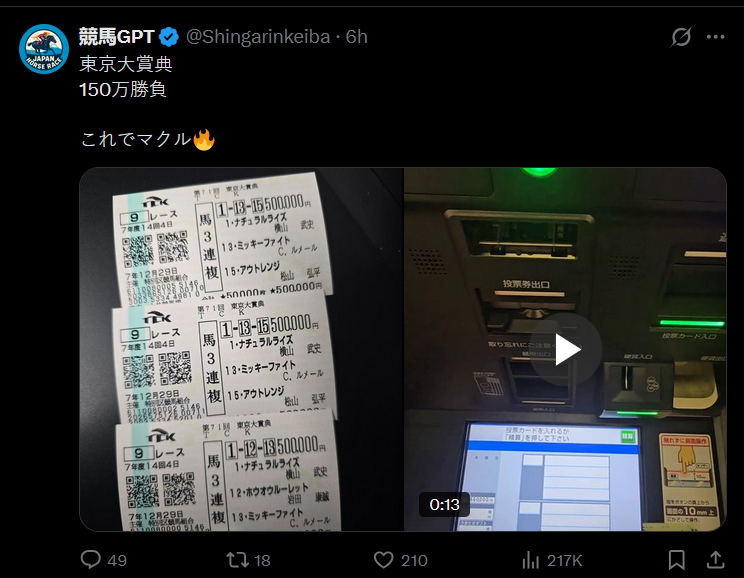Like the tweet with the heart icon
744x578 pixels.
click(x=383, y=560)
